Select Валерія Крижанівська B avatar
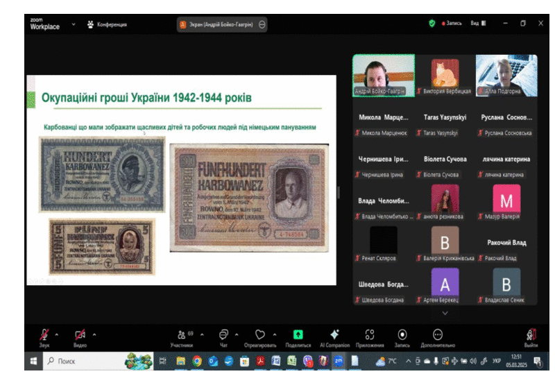The height and width of the screenshot is (392, 555). coord(445,240)
